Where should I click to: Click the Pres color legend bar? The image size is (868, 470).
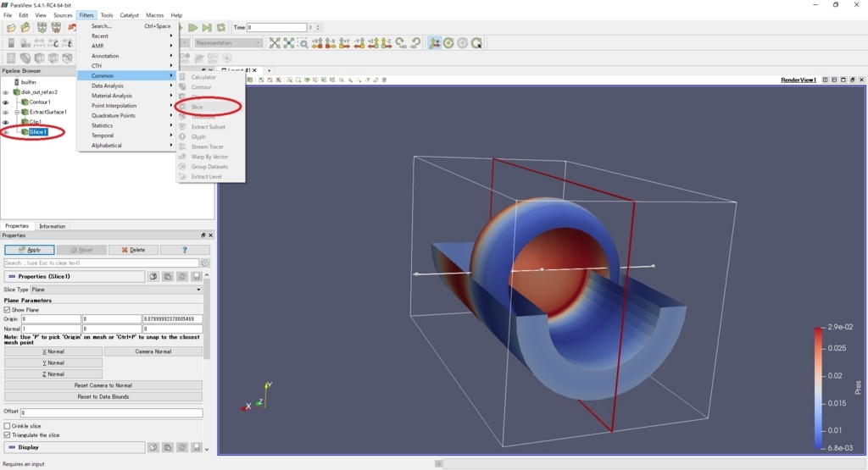[818, 388]
